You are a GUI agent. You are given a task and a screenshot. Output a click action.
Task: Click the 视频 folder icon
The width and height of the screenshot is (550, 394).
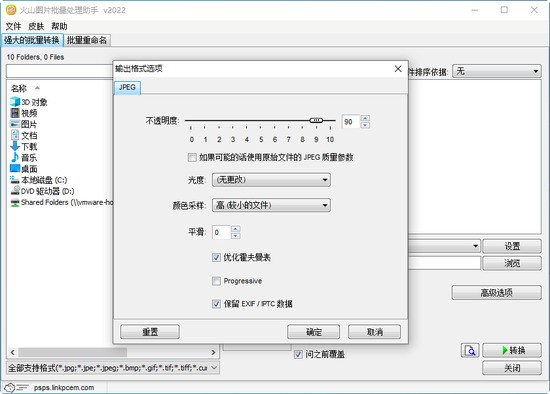point(15,113)
